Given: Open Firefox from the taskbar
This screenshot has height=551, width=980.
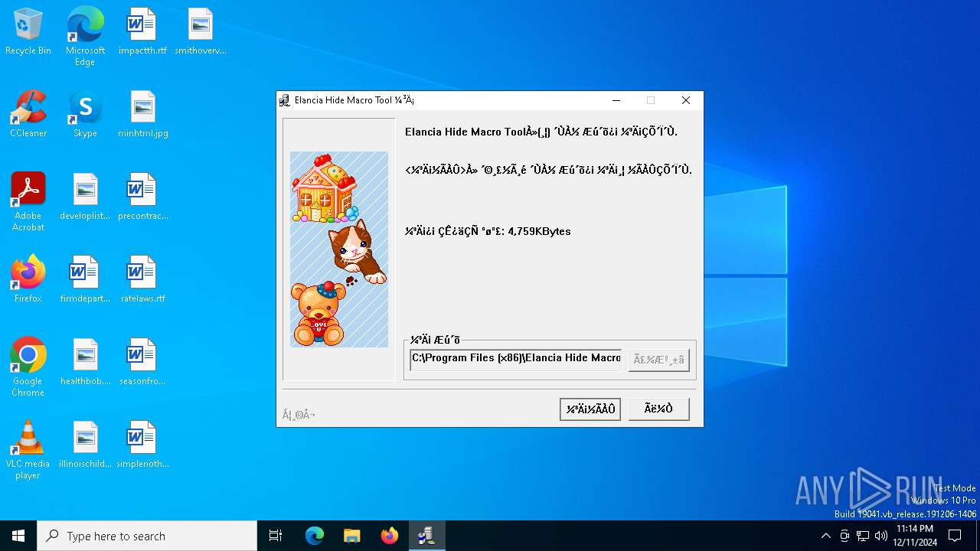Looking at the screenshot, I should [x=390, y=536].
